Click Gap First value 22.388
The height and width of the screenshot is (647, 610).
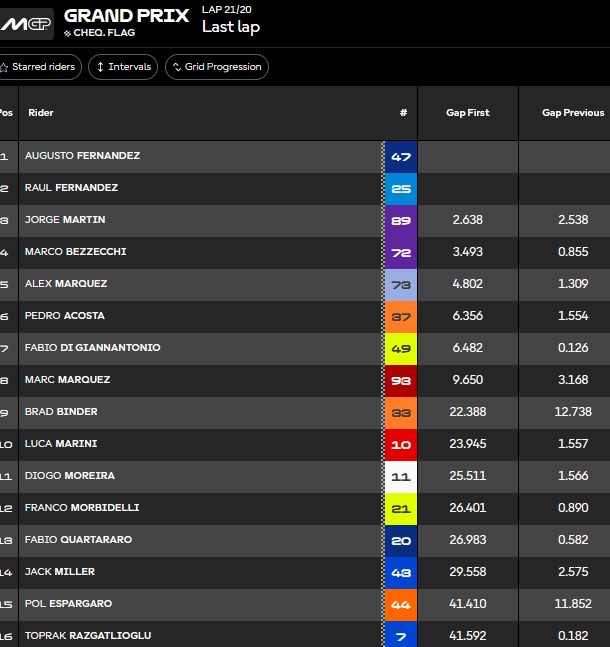point(468,411)
